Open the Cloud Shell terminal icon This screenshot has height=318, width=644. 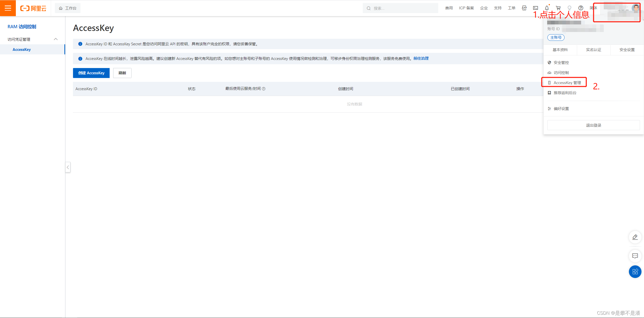pyautogui.click(x=536, y=8)
